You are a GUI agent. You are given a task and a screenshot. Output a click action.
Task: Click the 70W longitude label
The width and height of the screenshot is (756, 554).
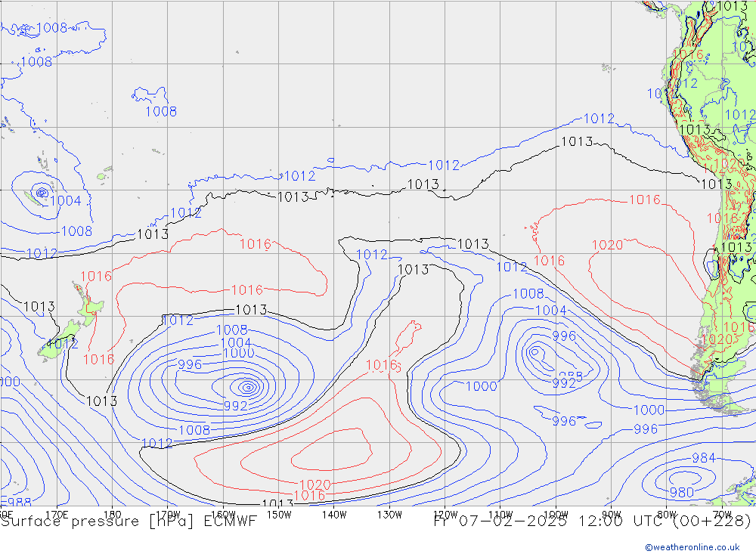[722, 514]
